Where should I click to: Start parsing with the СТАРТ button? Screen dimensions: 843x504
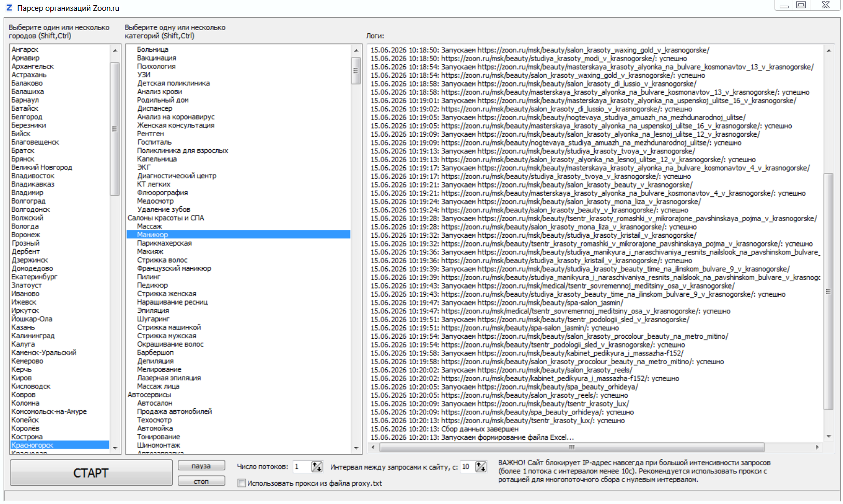point(91,473)
